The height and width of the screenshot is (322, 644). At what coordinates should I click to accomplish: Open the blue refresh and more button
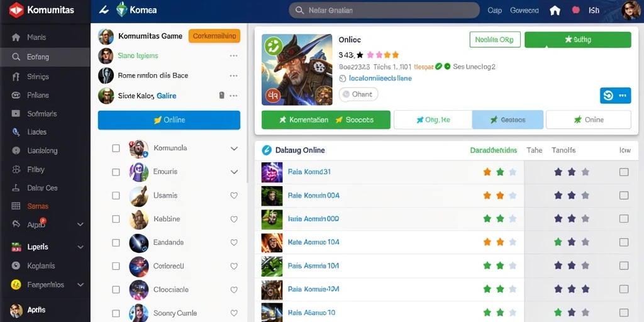pos(615,96)
